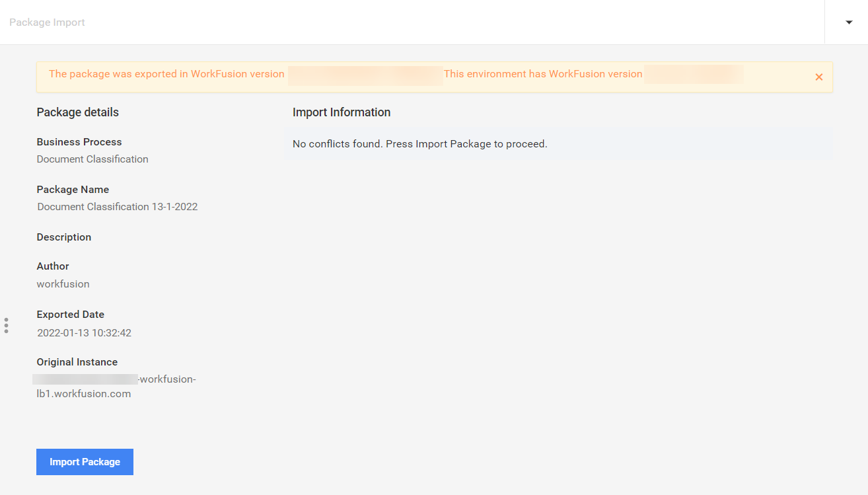The height and width of the screenshot is (495, 868).
Task: Click the Import Package button
Action: 85,462
